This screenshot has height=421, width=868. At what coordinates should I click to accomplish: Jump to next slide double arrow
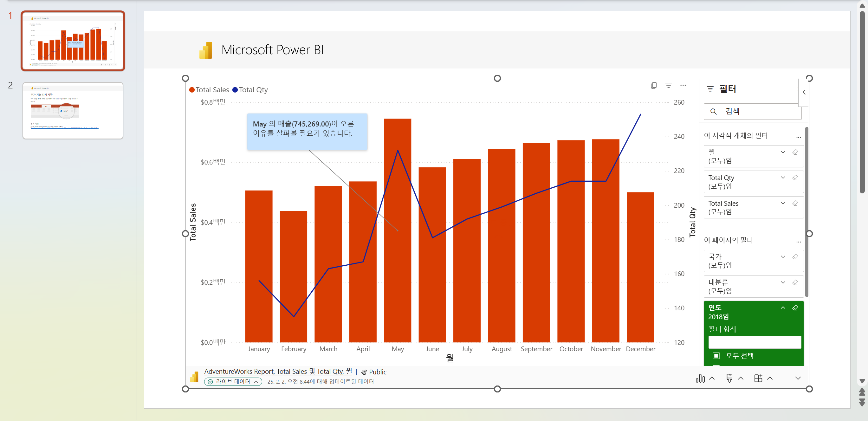pyautogui.click(x=862, y=403)
